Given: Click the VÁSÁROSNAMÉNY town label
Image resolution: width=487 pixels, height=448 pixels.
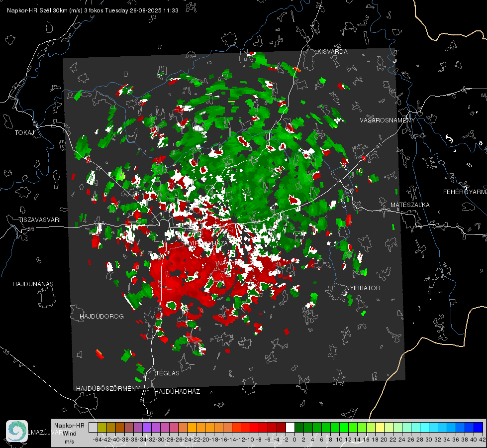Looking at the screenshot, I should pos(388,120).
